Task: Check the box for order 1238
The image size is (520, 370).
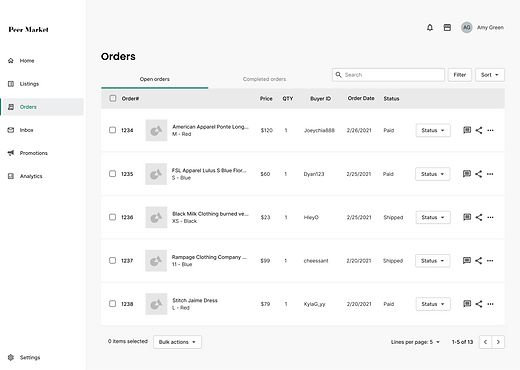Action: pyautogui.click(x=113, y=304)
